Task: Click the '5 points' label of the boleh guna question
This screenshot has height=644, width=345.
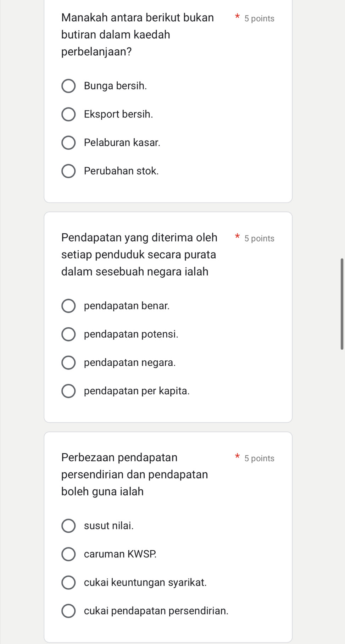Action: (x=259, y=458)
